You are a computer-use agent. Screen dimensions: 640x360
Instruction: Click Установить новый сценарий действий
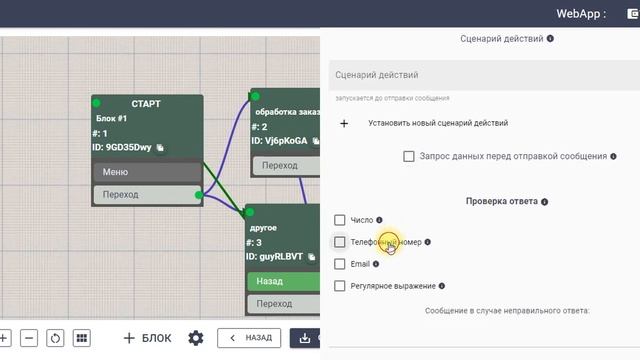[x=438, y=123]
